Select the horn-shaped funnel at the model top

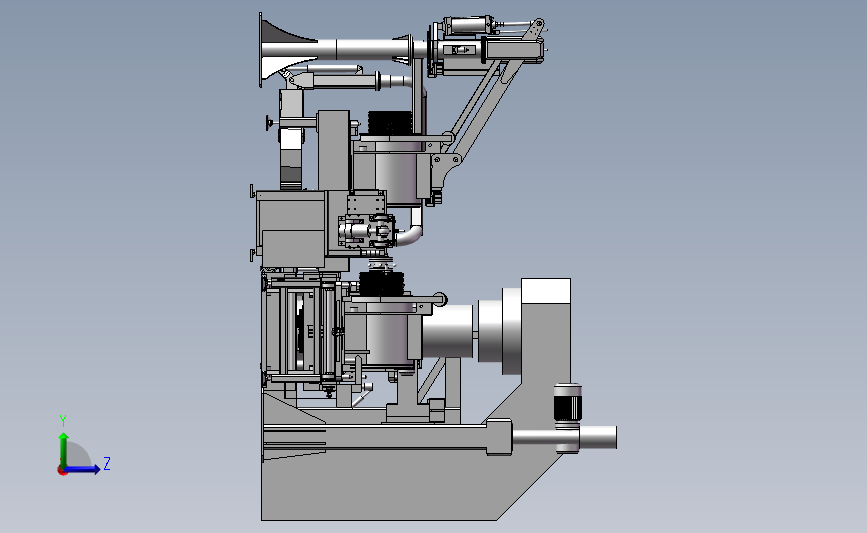click(288, 50)
